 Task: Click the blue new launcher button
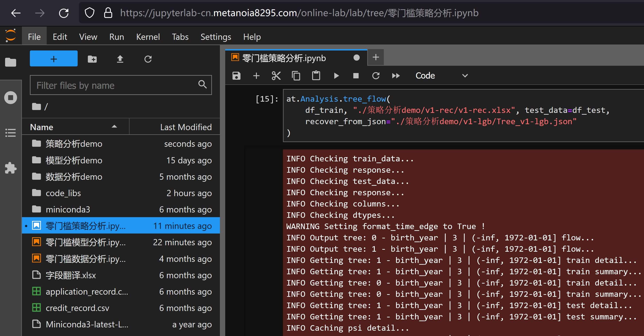pos(54,58)
